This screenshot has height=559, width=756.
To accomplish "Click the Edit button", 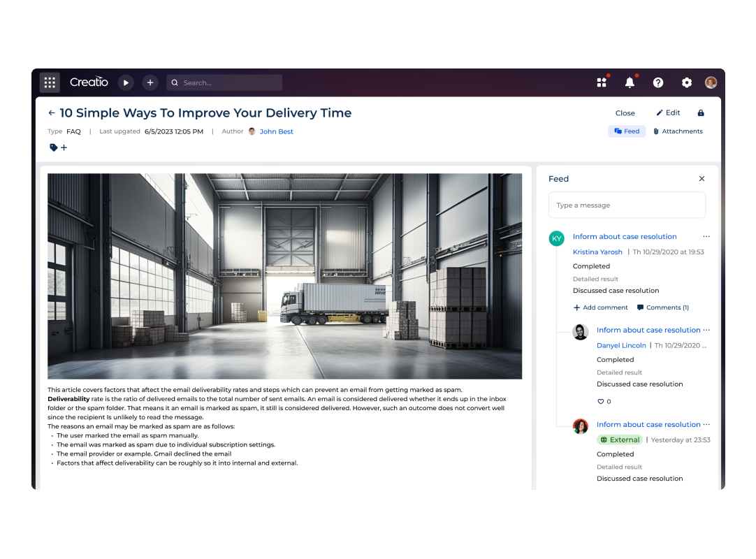I will (668, 113).
